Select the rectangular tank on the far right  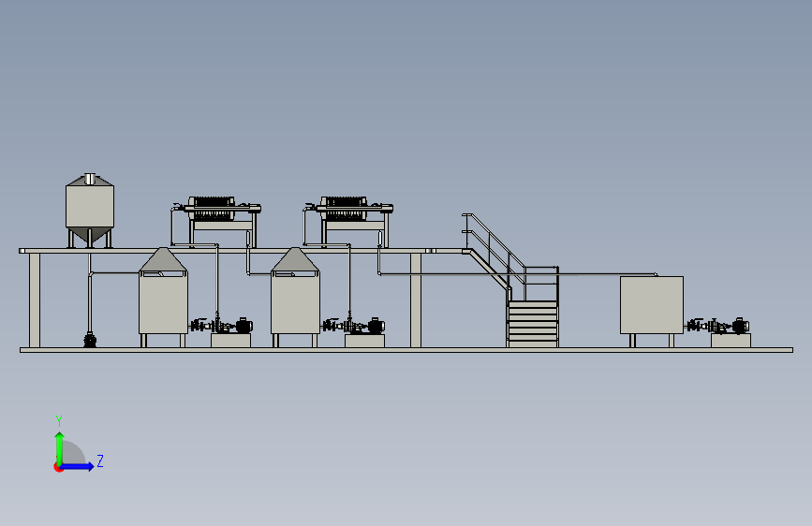tap(652, 305)
